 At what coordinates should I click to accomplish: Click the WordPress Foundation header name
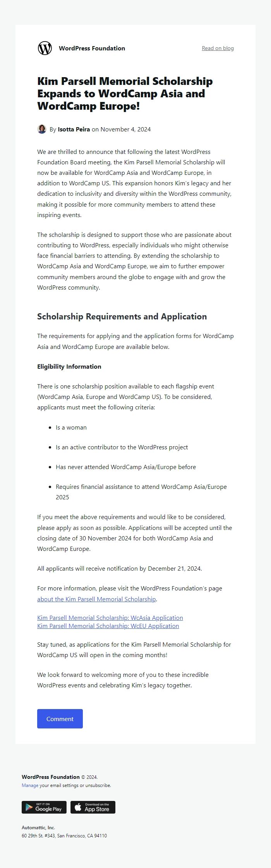click(92, 48)
